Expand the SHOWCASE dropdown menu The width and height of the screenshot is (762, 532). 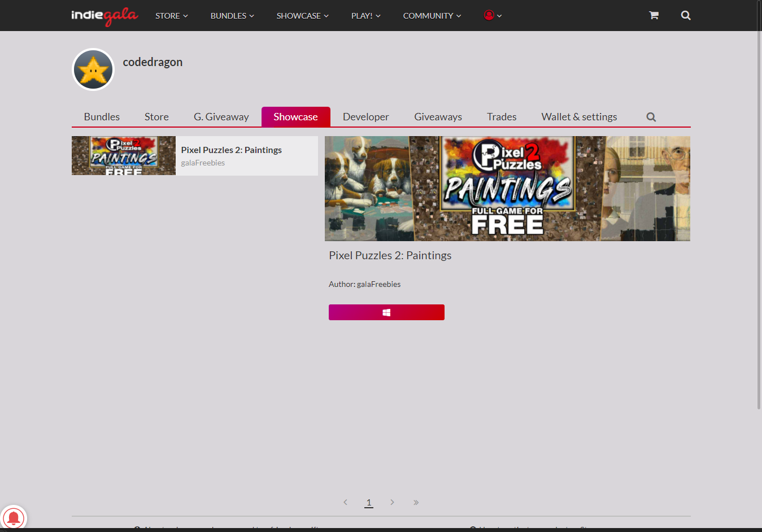(302, 16)
